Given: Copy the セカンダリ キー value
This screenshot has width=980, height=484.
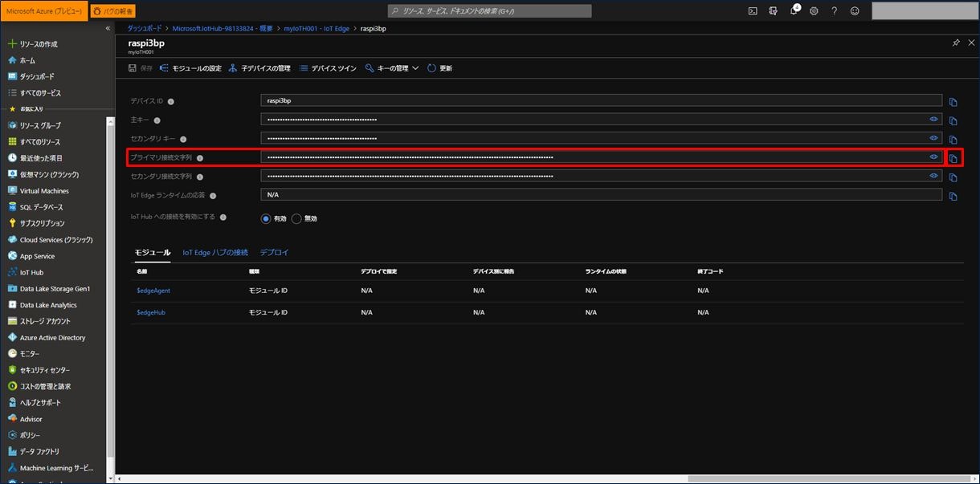Looking at the screenshot, I should 953,140.
